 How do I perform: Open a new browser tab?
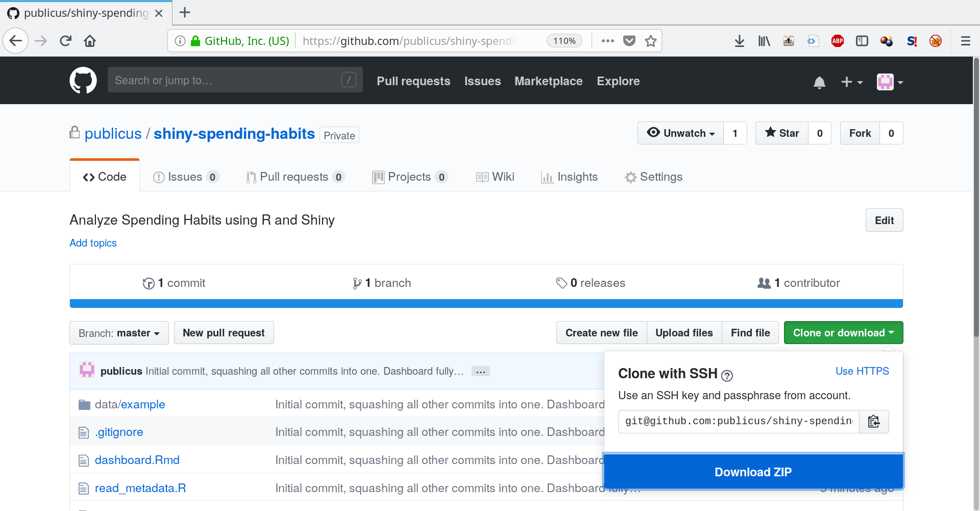coord(185,12)
